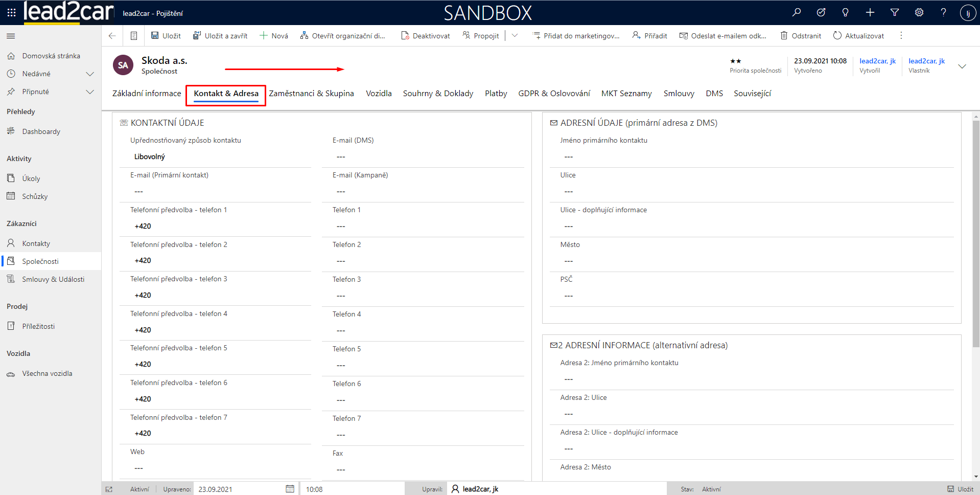Expand the Připnuté section
The width and height of the screenshot is (980, 495).
(x=90, y=92)
